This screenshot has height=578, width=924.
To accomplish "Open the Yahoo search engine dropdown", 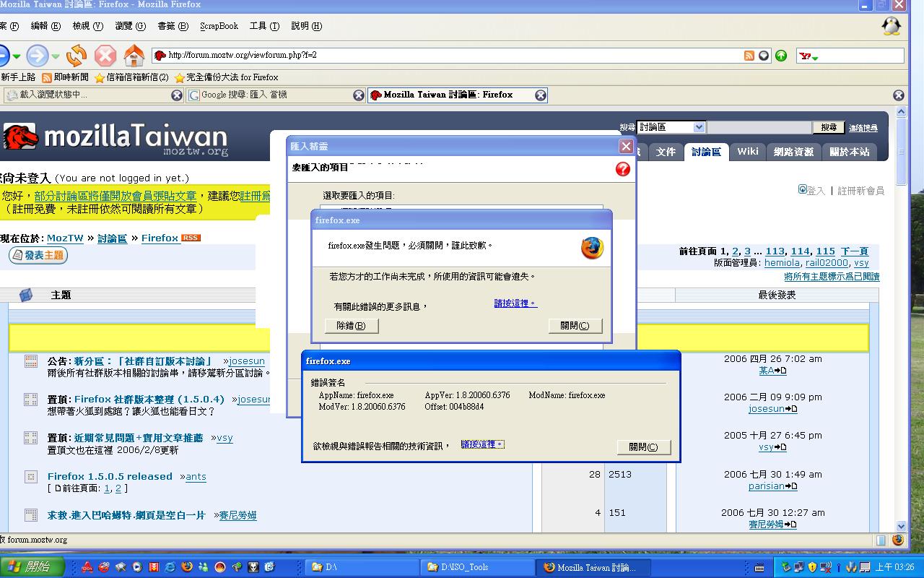I will pos(808,56).
